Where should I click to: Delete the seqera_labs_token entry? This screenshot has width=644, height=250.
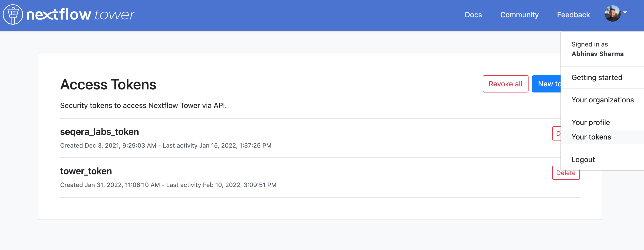click(557, 133)
